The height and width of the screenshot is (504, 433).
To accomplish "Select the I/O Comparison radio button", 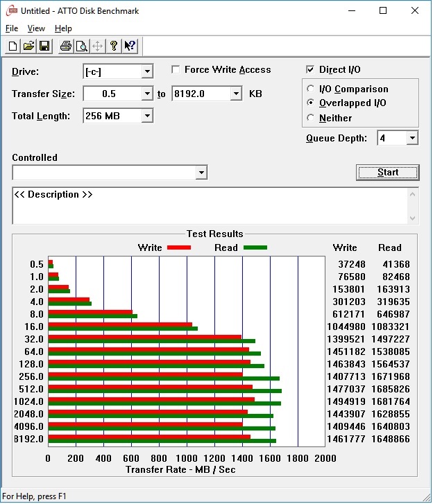I will coord(310,89).
